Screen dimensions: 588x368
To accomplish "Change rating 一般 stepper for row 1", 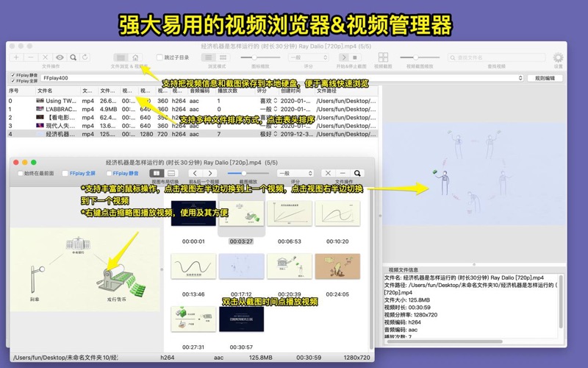I will click(x=275, y=109).
